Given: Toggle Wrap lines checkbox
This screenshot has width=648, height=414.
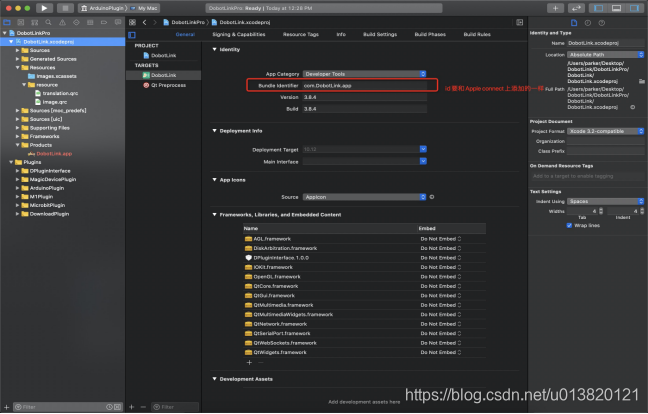Looking at the screenshot, I should pyautogui.click(x=569, y=226).
